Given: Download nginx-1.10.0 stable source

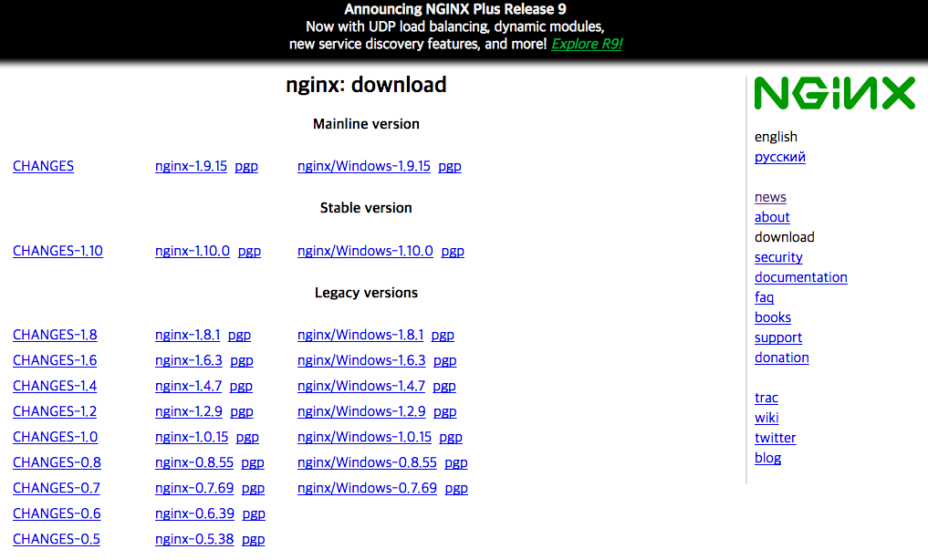Looking at the screenshot, I should 193,251.
